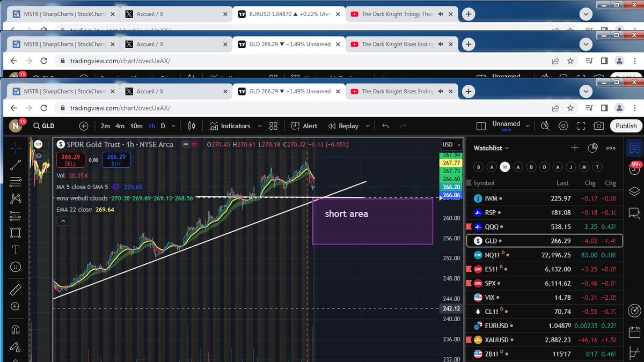This screenshot has width=644, height=362.
Task: Open layout setup selector
Action: click(481, 126)
